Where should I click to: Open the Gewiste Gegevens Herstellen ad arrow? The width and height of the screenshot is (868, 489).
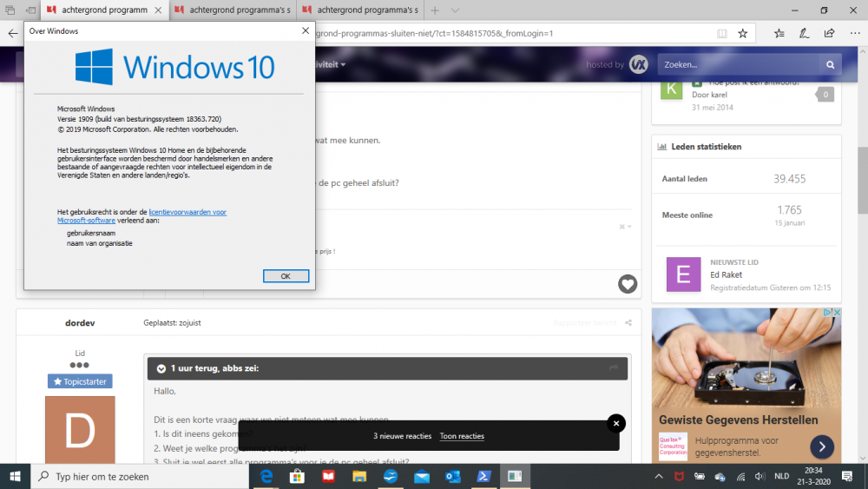822,446
